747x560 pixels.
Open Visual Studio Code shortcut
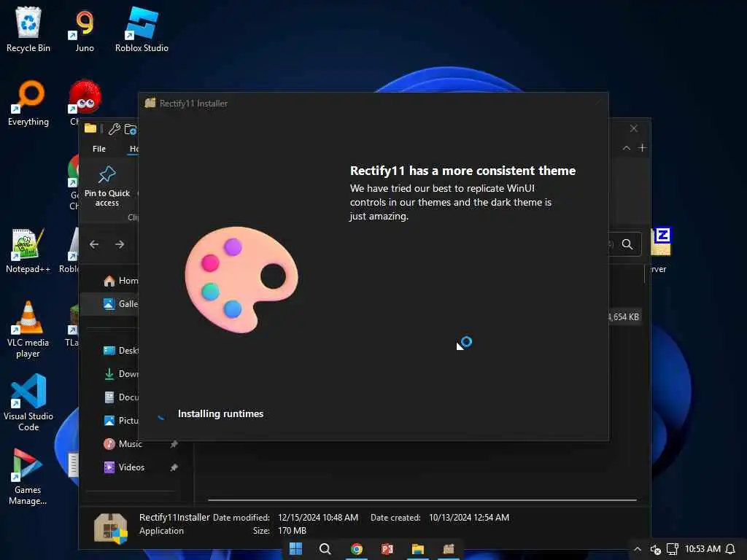click(x=28, y=402)
